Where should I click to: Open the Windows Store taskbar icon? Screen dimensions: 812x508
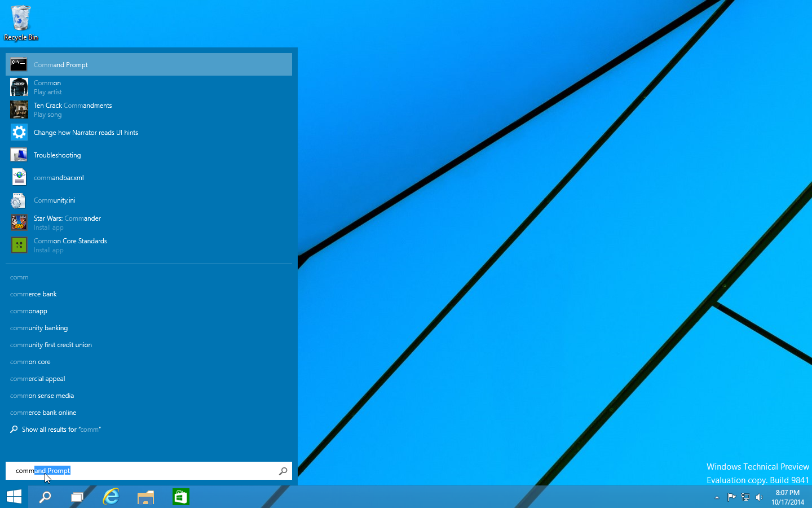pyautogui.click(x=180, y=497)
